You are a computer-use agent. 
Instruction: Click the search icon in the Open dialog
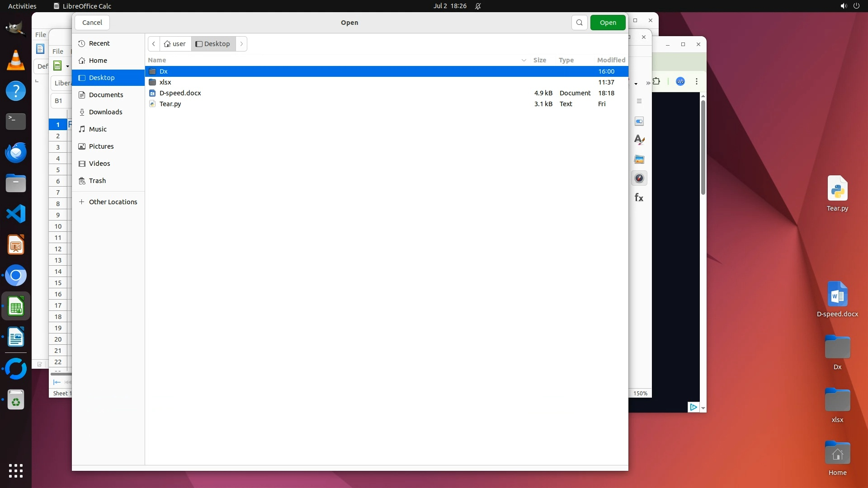click(579, 23)
